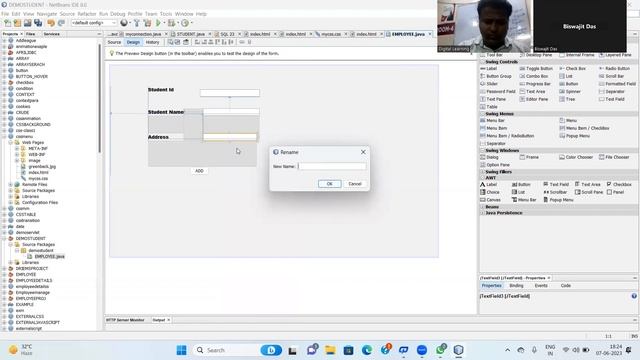Open the Refactor menu
The image size is (640, 360).
pos(87,14)
